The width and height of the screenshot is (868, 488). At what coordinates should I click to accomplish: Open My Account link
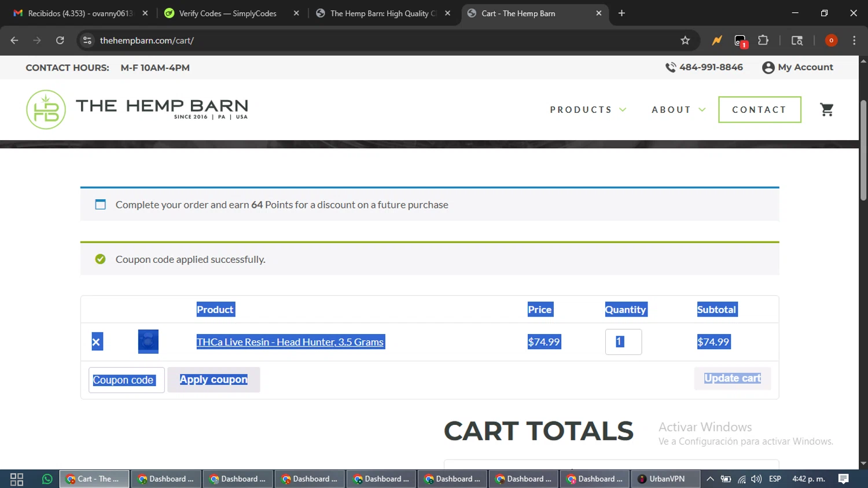point(797,67)
